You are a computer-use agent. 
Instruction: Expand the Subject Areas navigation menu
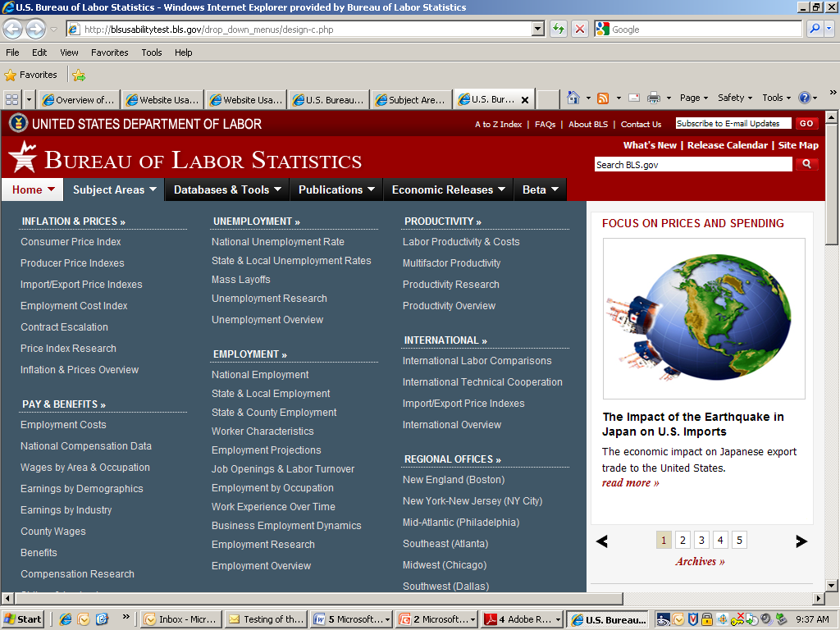[x=114, y=189]
